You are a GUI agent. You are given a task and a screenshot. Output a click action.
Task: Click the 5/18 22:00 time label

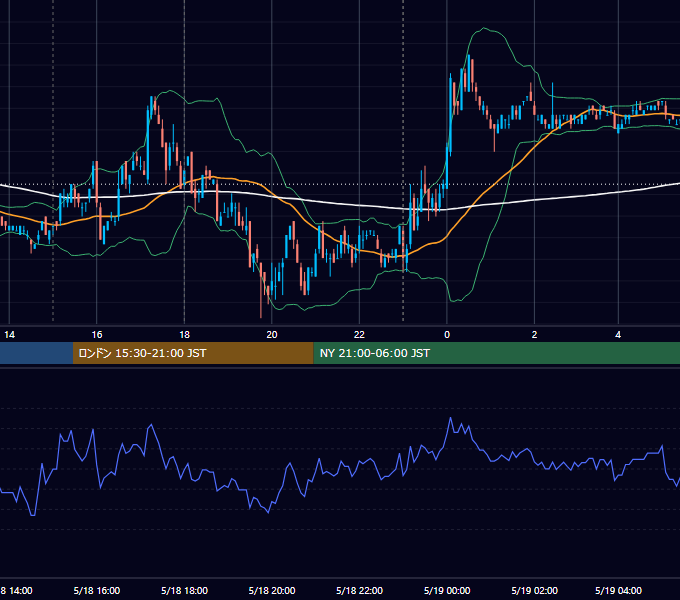[360, 590]
